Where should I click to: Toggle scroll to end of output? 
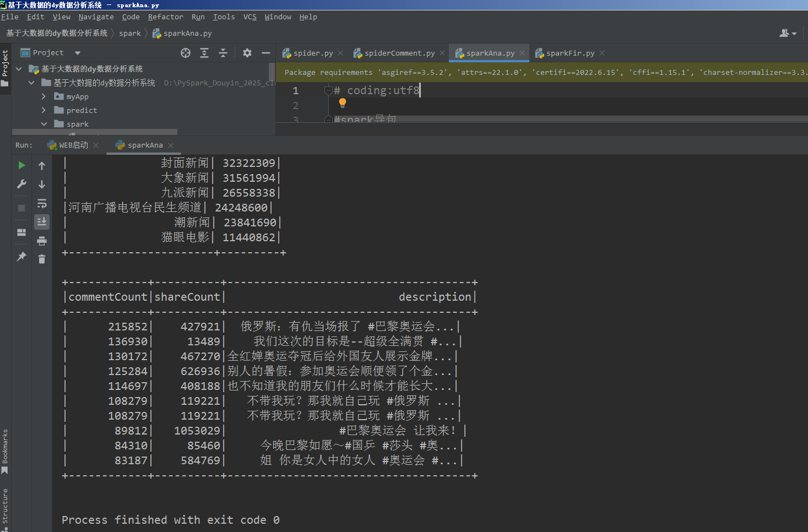(x=42, y=221)
